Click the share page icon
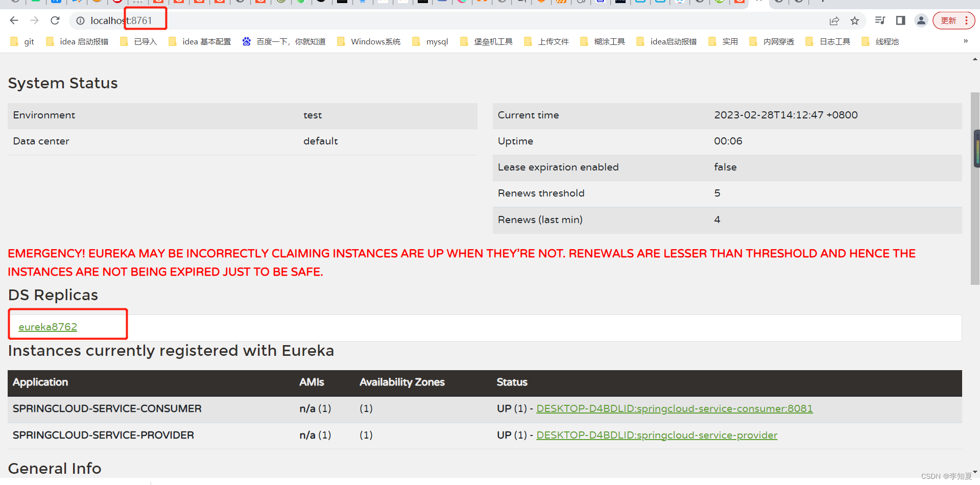The height and width of the screenshot is (485, 980). point(834,20)
